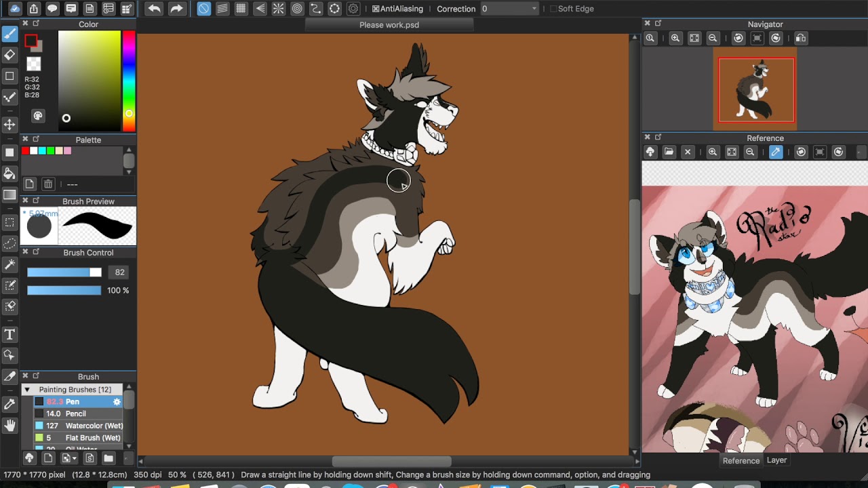The width and height of the screenshot is (868, 488).
Task: Select the Fill shape tool
Action: [x=9, y=152]
